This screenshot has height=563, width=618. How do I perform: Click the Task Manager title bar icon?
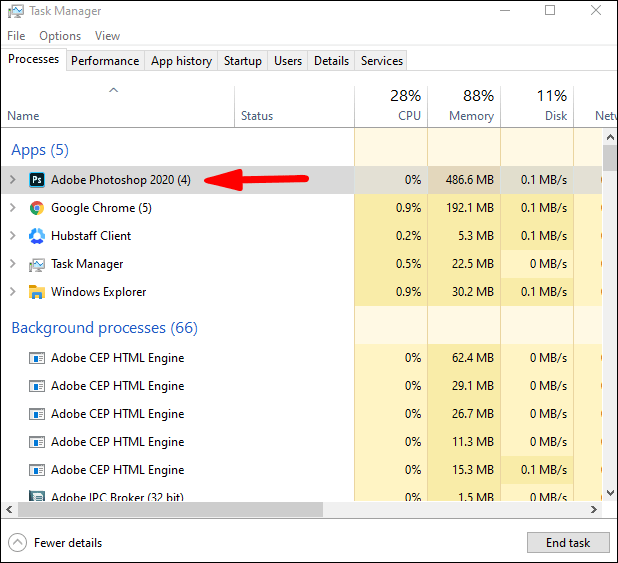15,11
